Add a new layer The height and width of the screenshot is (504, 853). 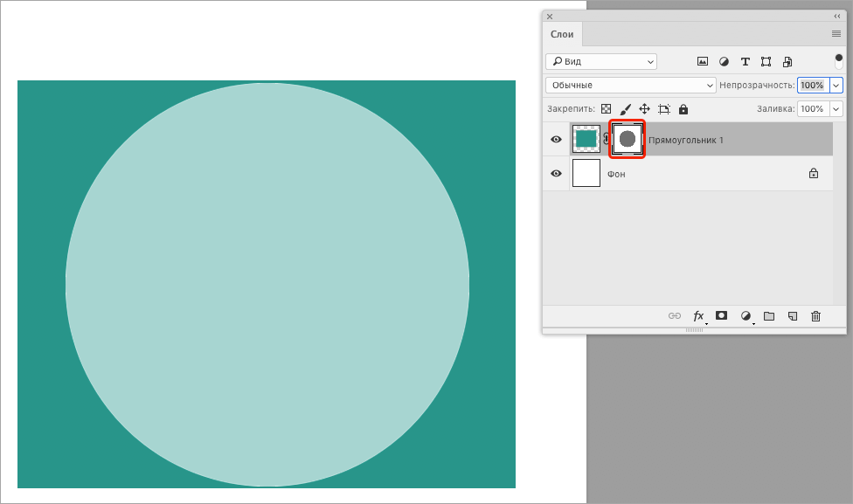tap(792, 316)
